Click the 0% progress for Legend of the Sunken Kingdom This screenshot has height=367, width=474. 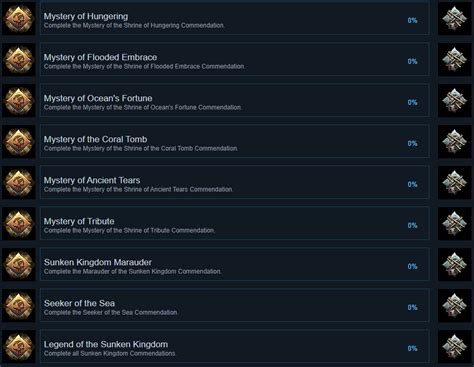tap(412, 348)
